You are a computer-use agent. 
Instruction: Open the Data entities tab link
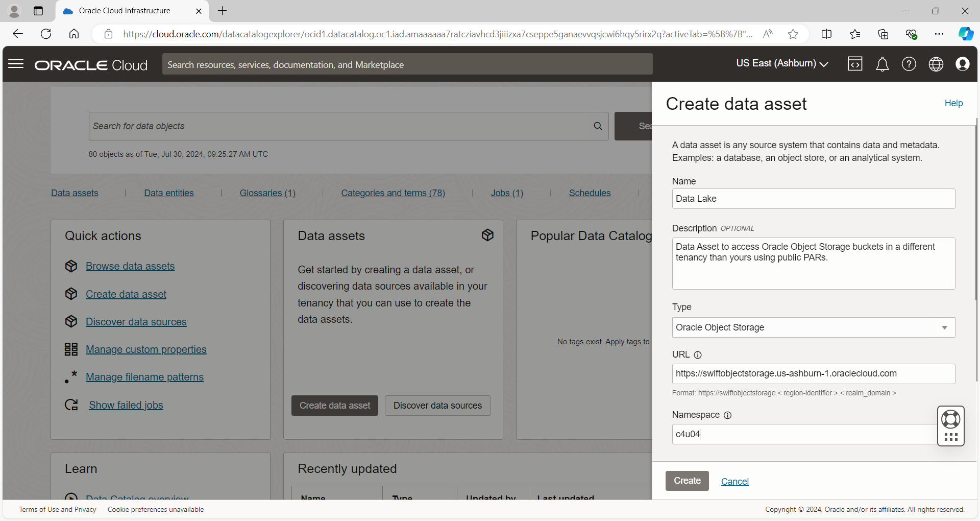pyautogui.click(x=169, y=193)
